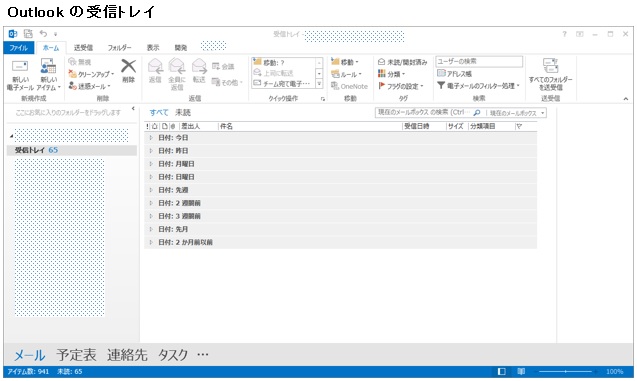The width and height of the screenshot is (637, 381).
Task: Click the zoom slider in status bar
Action: click(x=566, y=372)
